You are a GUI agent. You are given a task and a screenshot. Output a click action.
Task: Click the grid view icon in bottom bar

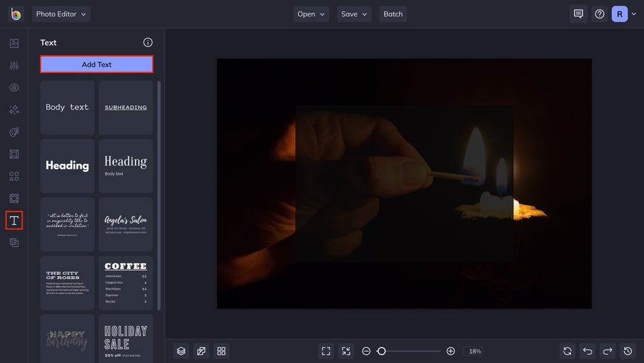pyautogui.click(x=221, y=351)
